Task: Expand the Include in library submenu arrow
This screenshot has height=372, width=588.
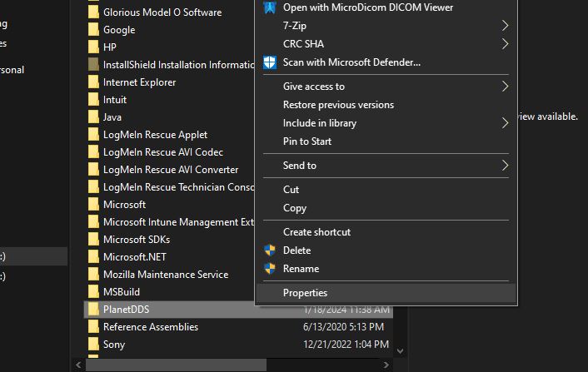Action: click(x=505, y=123)
